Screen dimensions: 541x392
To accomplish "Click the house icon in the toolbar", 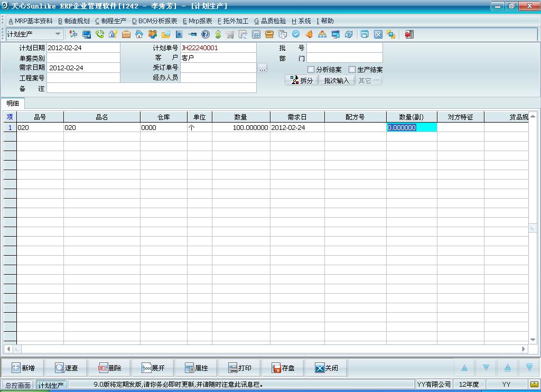I will (139, 34).
